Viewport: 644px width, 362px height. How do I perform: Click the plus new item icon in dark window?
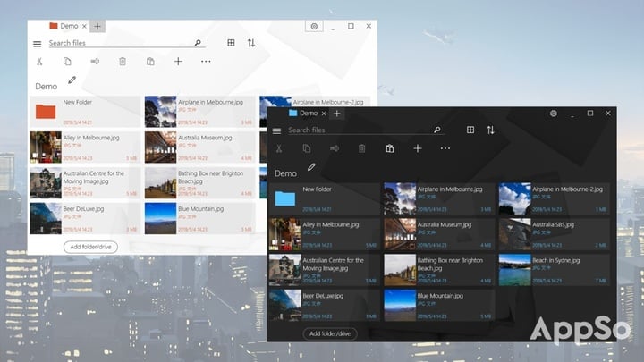(x=417, y=148)
